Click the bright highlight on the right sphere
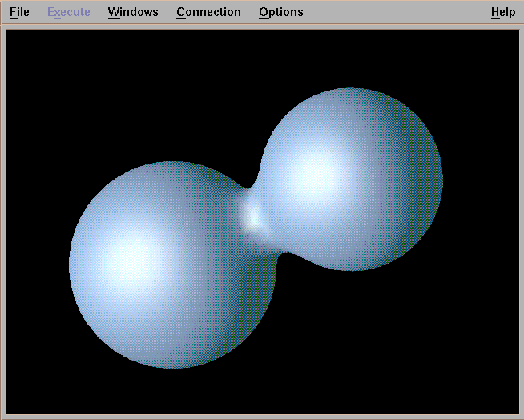524x420 pixels. 315,174
